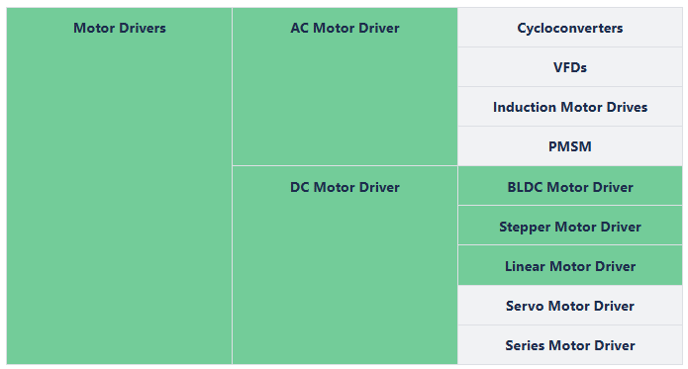688x369 pixels.
Task: Open the DC Motor Driver category
Action: (x=345, y=265)
